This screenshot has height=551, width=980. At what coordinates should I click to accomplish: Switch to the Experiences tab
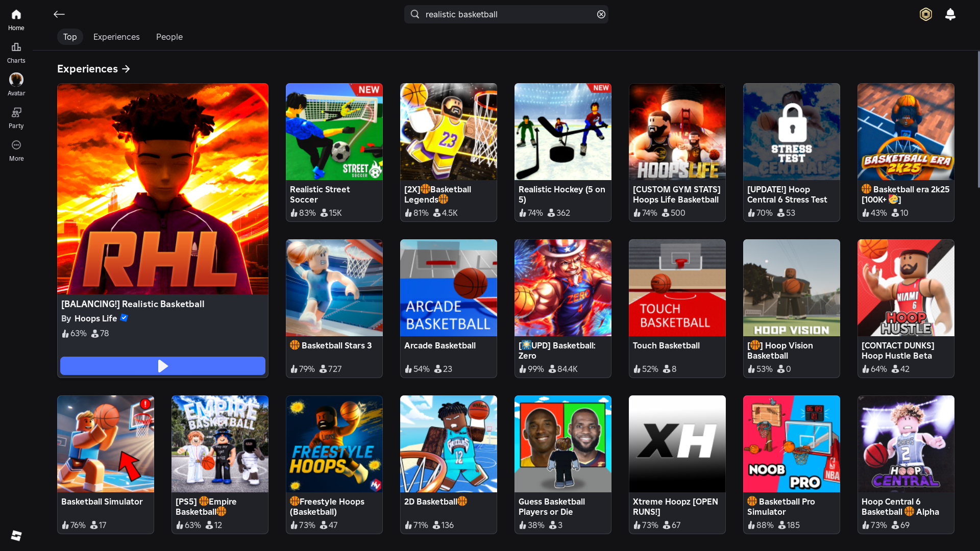[x=116, y=37]
